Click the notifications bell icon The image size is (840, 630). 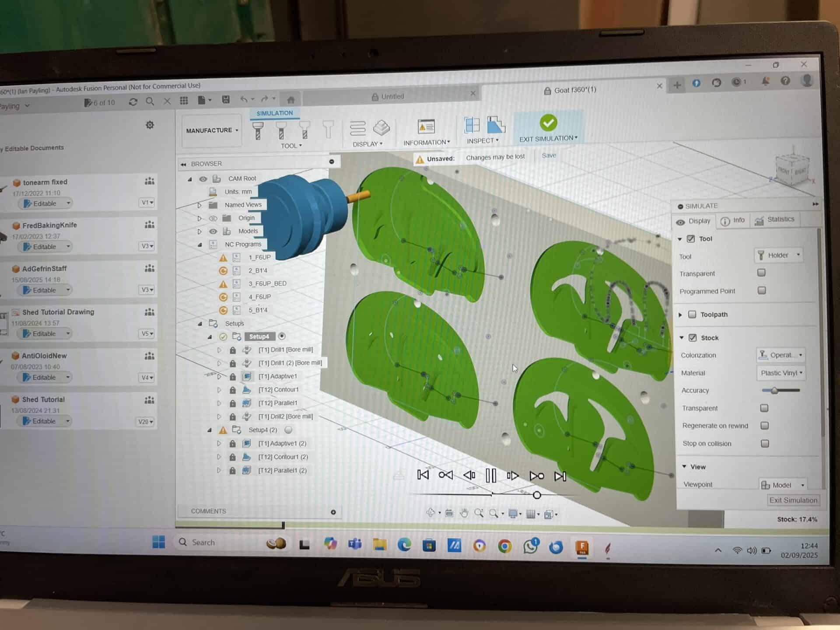765,81
